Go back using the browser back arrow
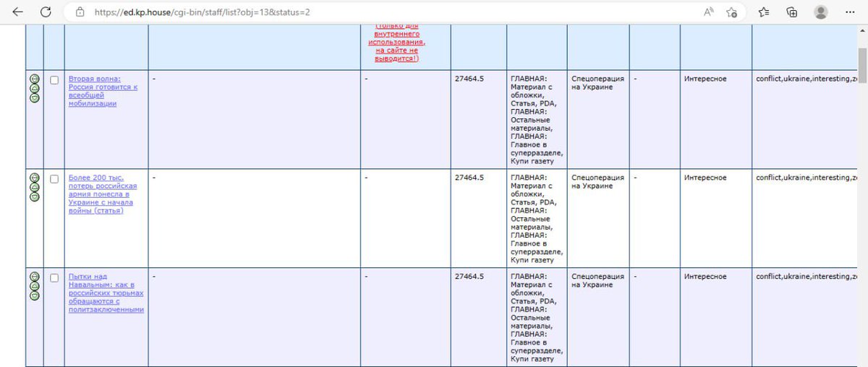The height and width of the screenshot is (367, 868). click(18, 12)
